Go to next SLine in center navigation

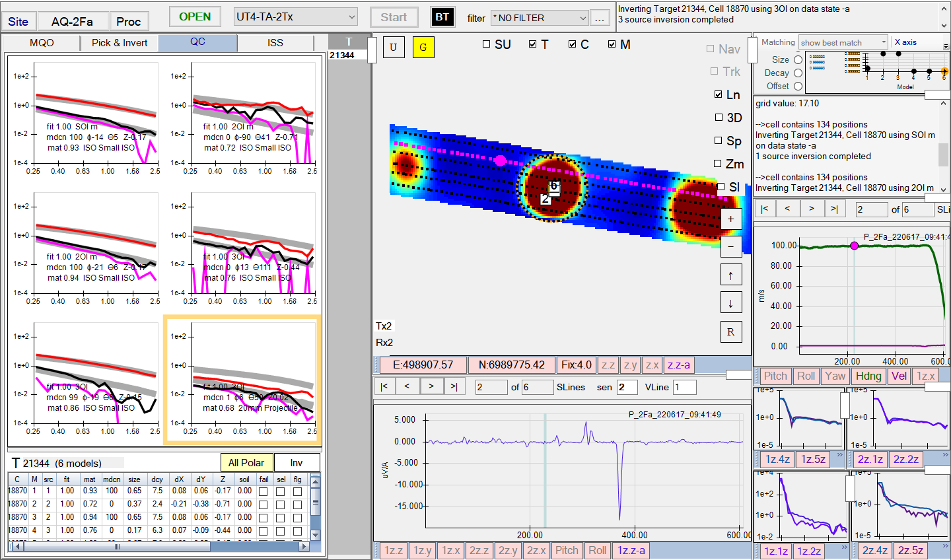(x=431, y=386)
